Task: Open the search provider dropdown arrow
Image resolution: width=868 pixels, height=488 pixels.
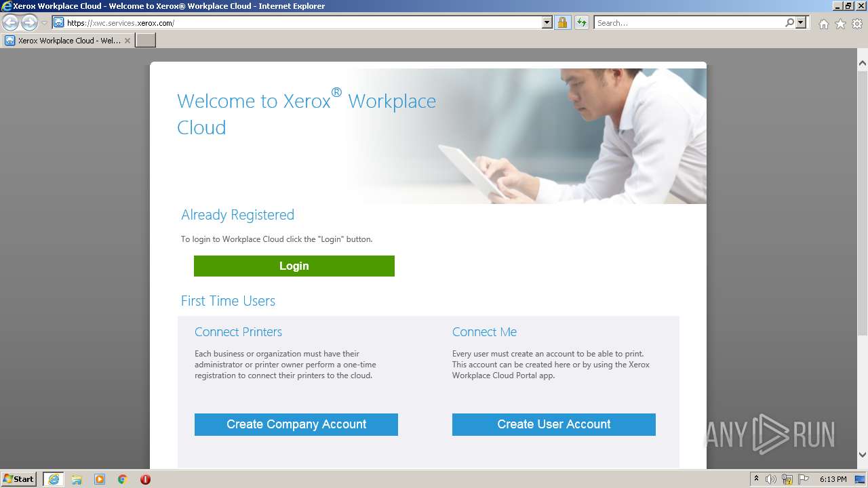Action: [801, 22]
